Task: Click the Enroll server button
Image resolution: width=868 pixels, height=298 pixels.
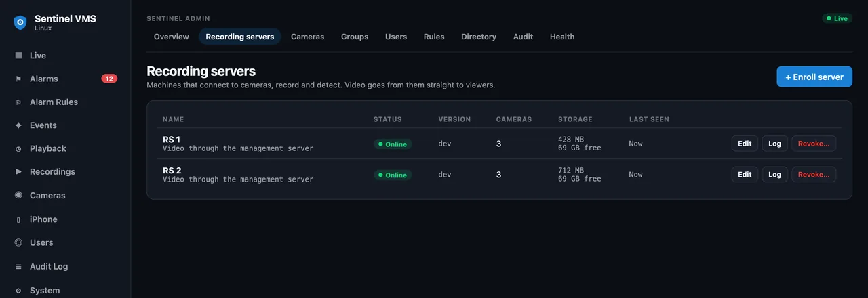Action: pos(814,77)
